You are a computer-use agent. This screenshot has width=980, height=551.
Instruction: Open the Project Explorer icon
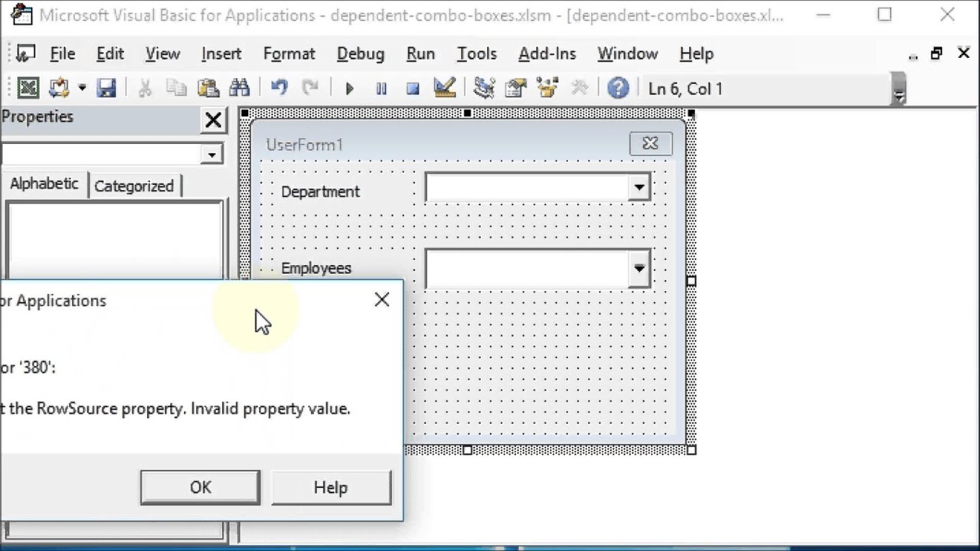click(x=484, y=88)
